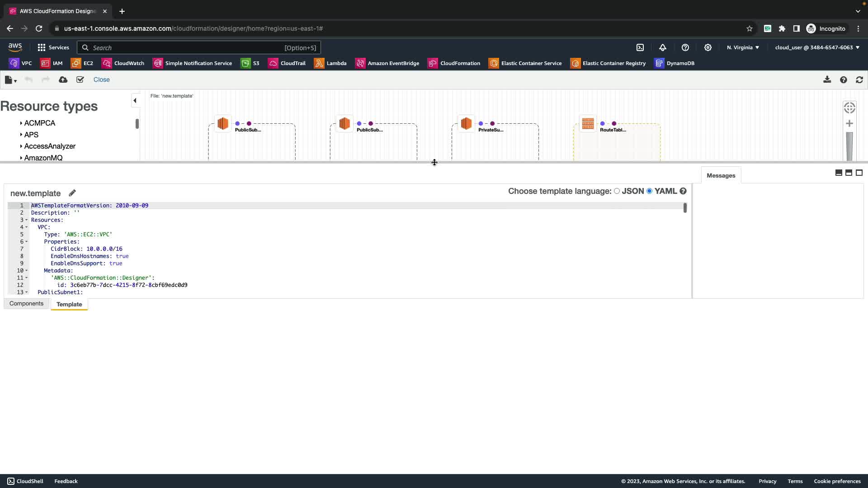The width and height of the screenshot is (868, 488).
Task: Select the YAML template language option
Action: pyautogui.click(x=650, y=191)
